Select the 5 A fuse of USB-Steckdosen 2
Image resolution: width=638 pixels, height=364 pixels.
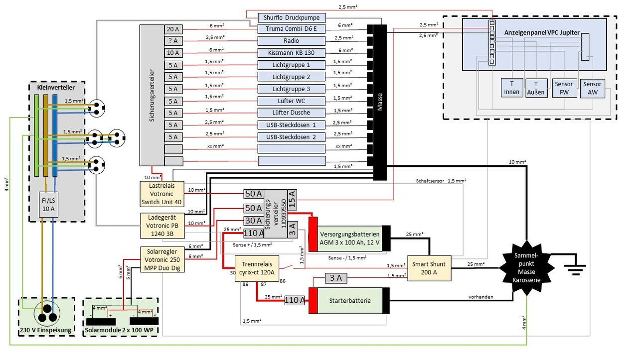[173, 136]
